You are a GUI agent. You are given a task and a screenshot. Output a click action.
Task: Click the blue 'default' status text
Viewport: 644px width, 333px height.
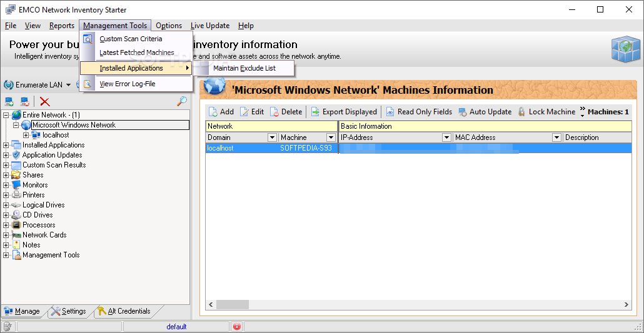point(176,327)
